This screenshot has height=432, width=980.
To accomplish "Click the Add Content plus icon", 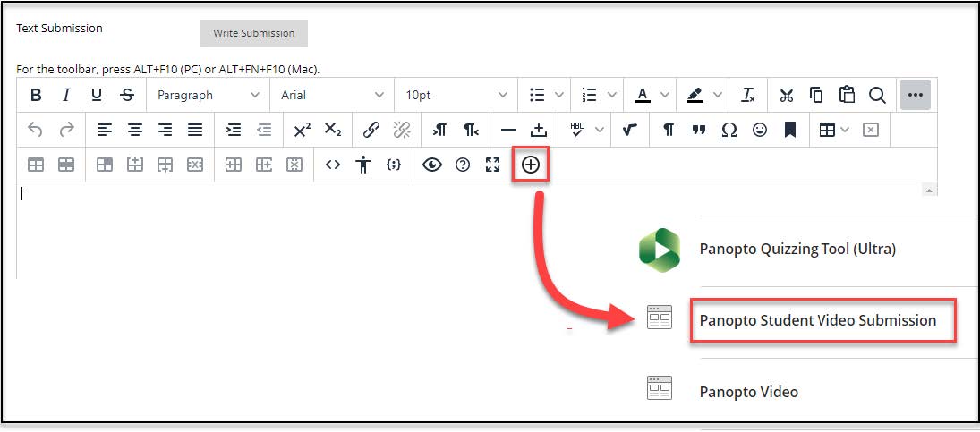I will [531, 165].
